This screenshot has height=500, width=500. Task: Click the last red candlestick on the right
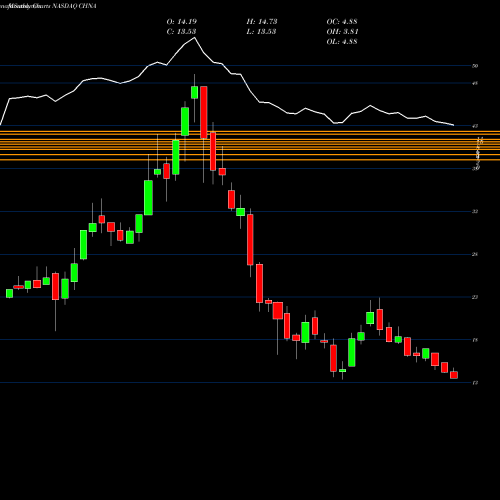454,375
